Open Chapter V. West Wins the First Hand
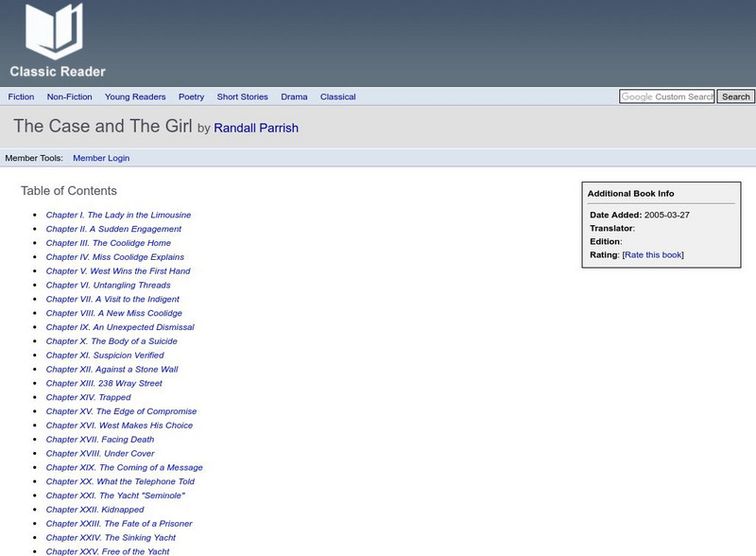 point(120,271)
